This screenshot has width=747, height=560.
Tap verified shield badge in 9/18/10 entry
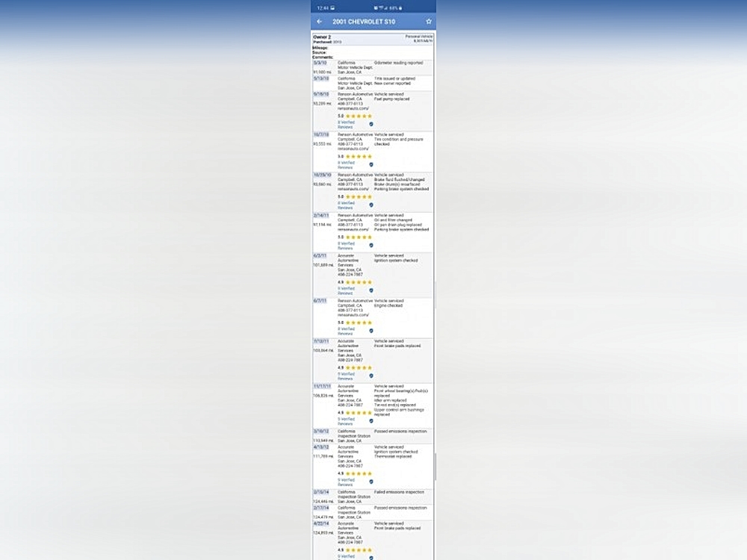point(371,124)
